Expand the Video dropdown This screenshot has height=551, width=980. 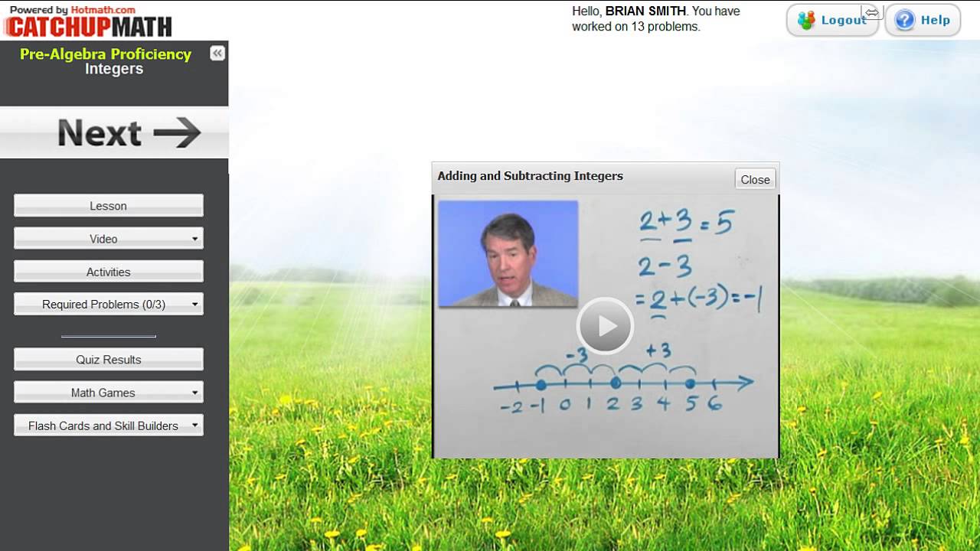click(109, 239)
